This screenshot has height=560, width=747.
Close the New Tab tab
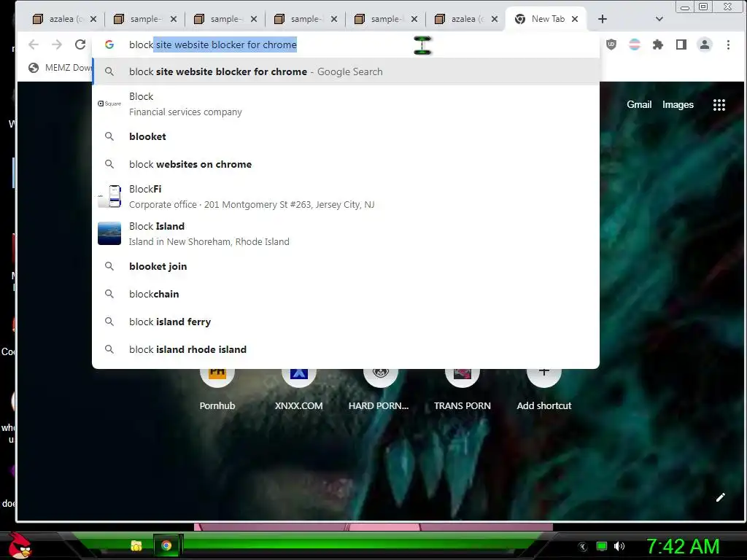pyautogui.click(x=575, y=19)
